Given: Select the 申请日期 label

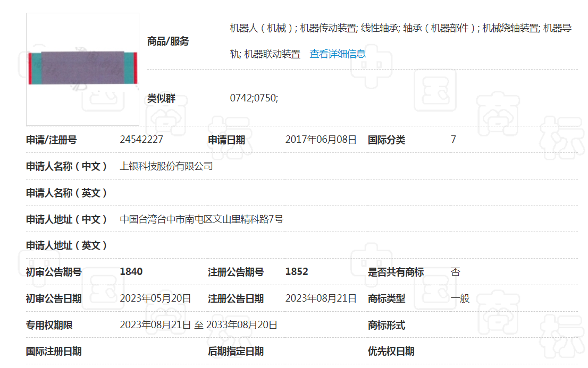Looking at the screenshot, I should (x=226, y=140).
